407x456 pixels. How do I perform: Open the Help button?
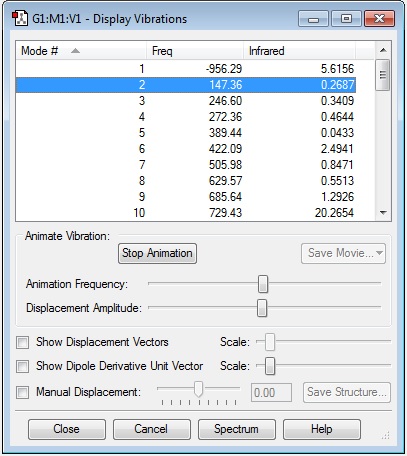[x=322, y=429]
